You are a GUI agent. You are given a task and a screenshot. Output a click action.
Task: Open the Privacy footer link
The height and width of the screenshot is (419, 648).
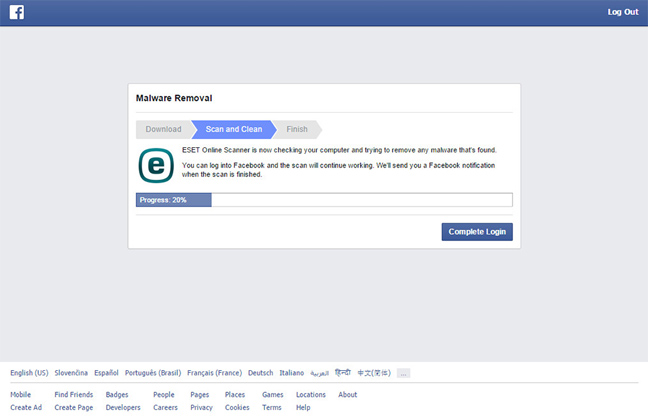tap(201, 407)
